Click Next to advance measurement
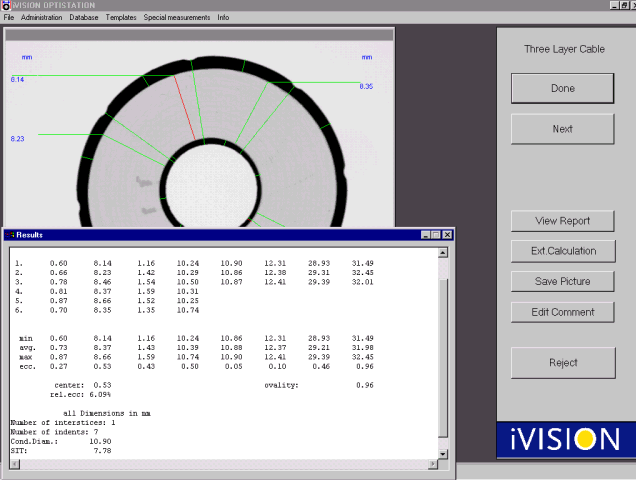The height and width of the screenshot is (480, 636). click(x=562, y=129)
